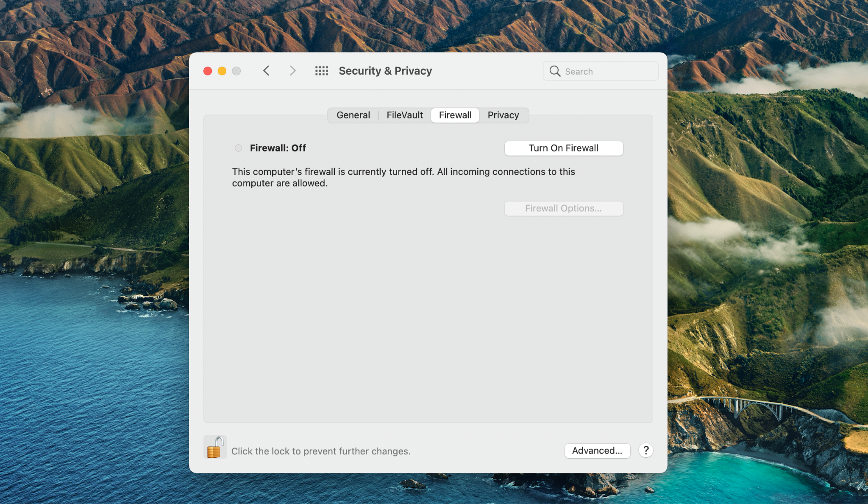Open Advanced security settings

pyautogui.click(x=597, y=450)
